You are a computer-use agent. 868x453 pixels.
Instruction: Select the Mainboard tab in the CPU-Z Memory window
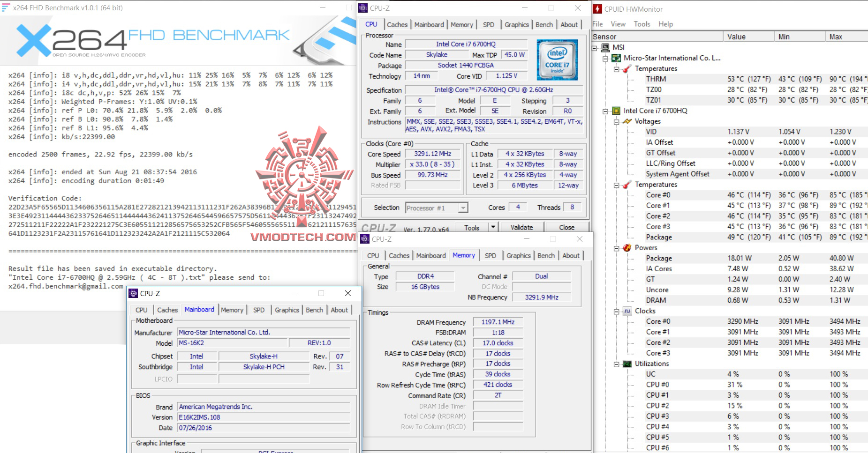431,256
